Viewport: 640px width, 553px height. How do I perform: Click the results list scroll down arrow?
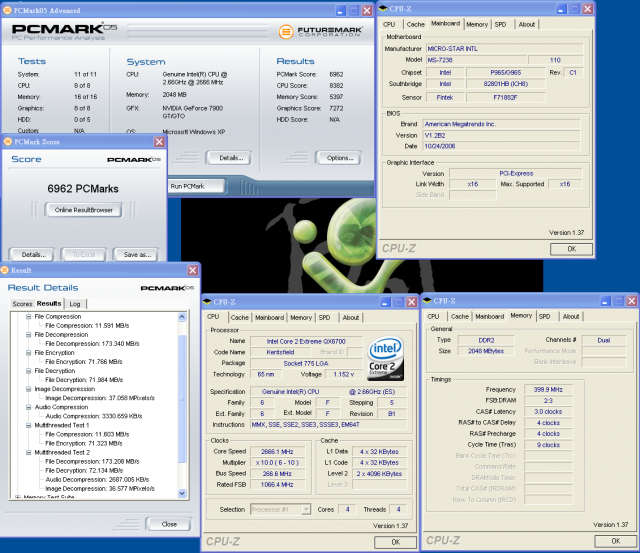tap(182, 493)
